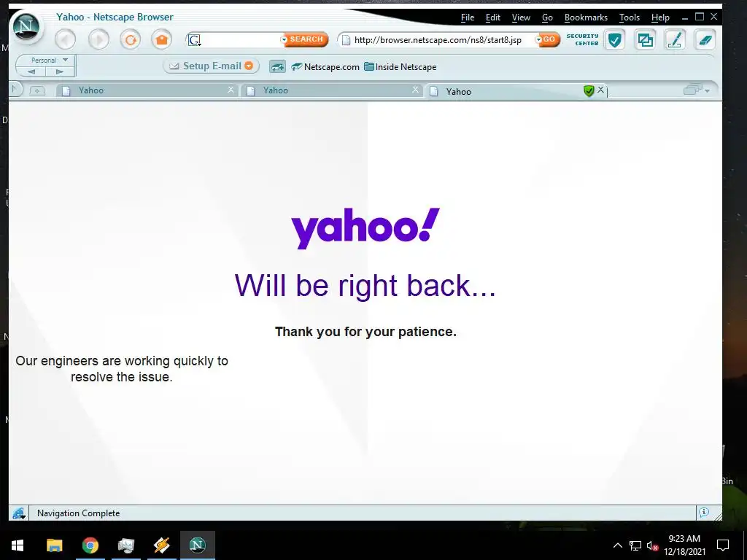The image size is (747, 560).
Task: Open the Netscape.com bookmark
Action: [x=325, y=67]
